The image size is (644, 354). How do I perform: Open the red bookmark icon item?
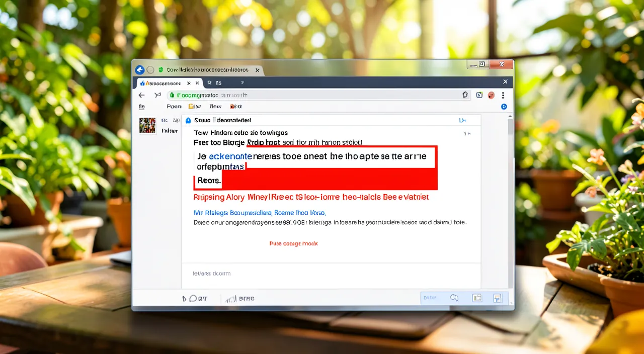(235, 107)
